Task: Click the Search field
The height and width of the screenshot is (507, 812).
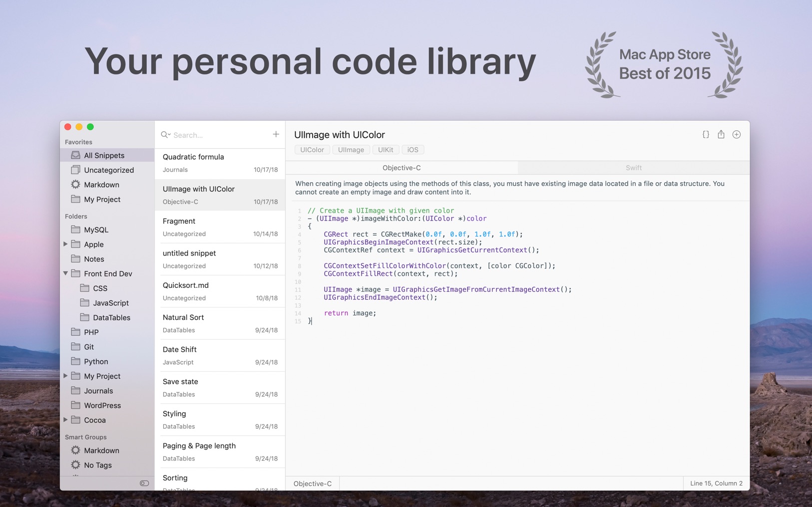Action: tap(215, 135)
